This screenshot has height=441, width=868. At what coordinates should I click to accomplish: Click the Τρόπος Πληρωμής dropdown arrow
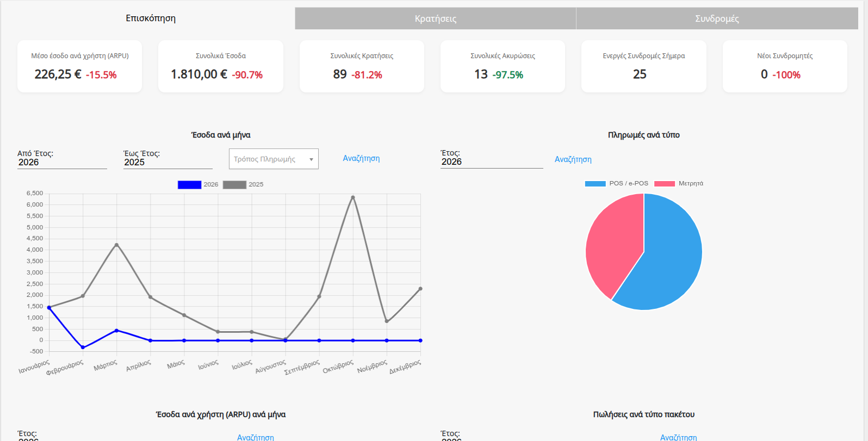(x=311, y=159)
